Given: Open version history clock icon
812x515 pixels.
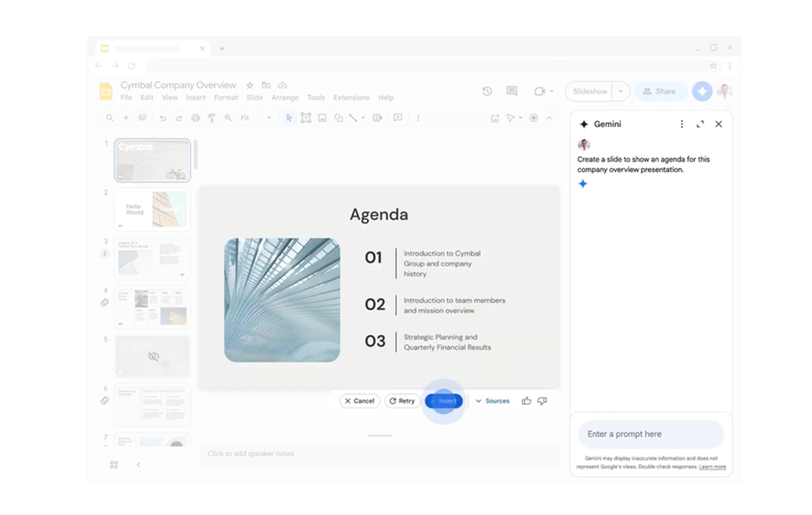Looking at the screenshot, I should [486, 92].
